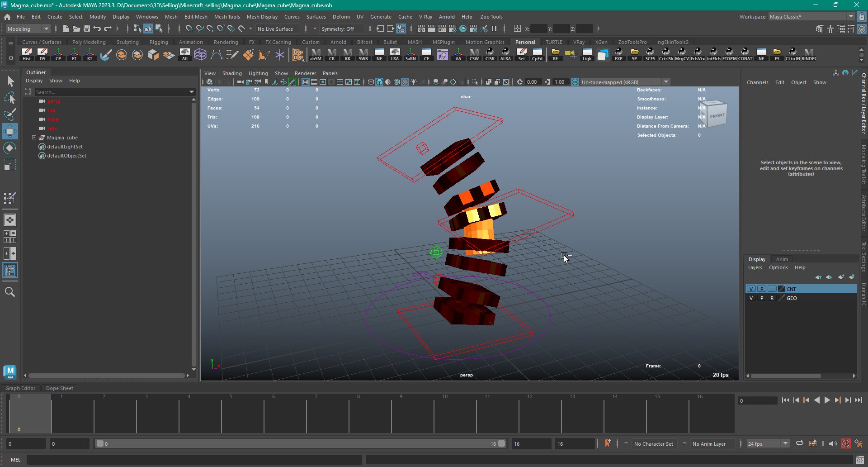Open the Graph Editor button
Screen dimensions: 868x467
tap(20, 388)
